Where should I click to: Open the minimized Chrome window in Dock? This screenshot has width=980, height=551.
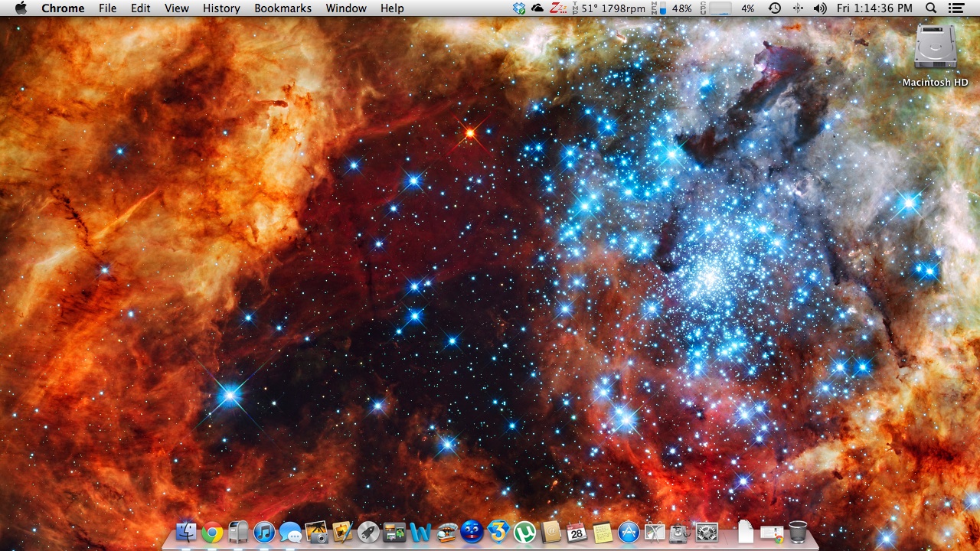pos(772,533)
